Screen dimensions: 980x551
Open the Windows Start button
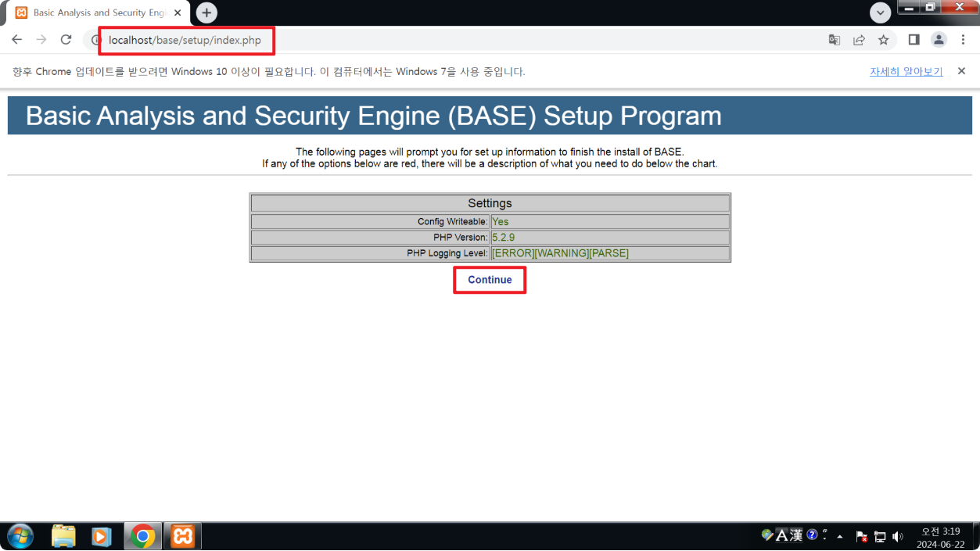point(20,537)
